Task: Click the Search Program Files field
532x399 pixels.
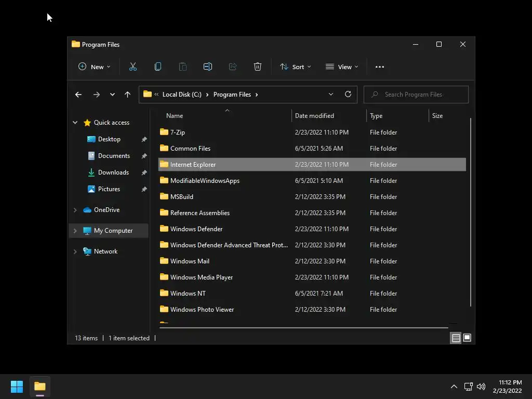Action: pyautogui.click(x=416, y=95)
